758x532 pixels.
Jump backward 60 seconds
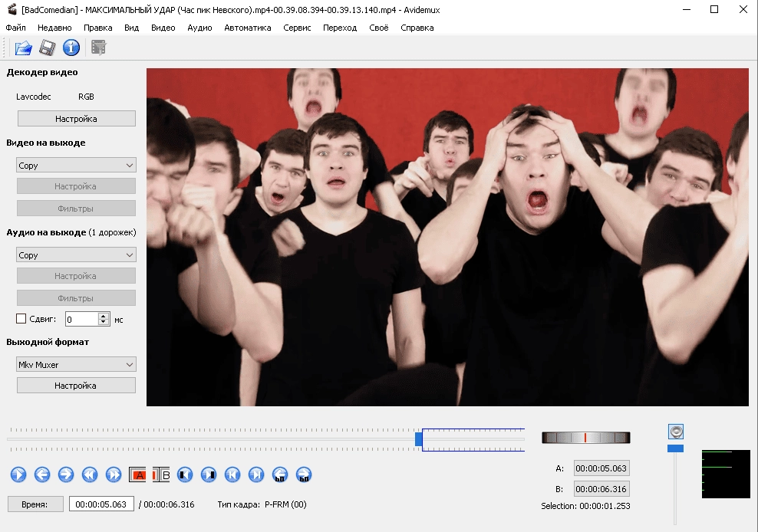280,475
